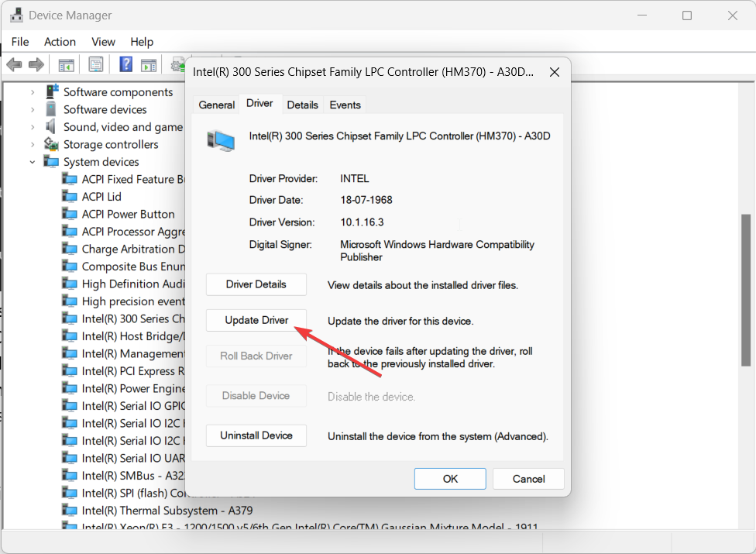Click the Composite Bus Enum device icon
The width and height of the screenshot is (756, 554).
click(70, 266)
